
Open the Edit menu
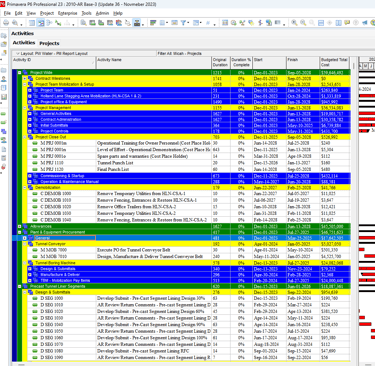(18, 13)
